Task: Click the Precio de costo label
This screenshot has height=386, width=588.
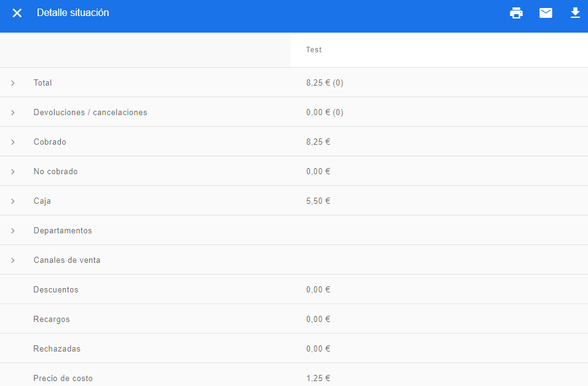Action: click(63, 378)
